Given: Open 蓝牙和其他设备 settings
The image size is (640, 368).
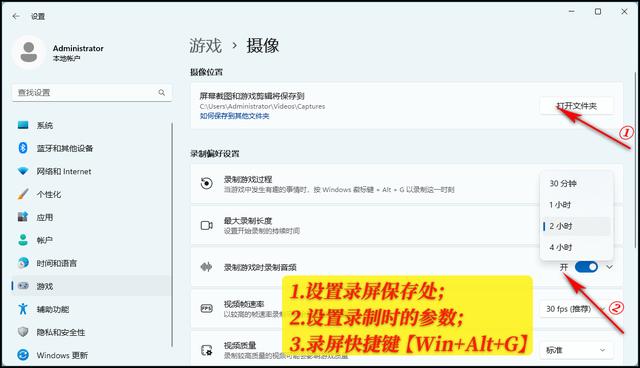Looking at the screenshot, I should tap(92, 148).
